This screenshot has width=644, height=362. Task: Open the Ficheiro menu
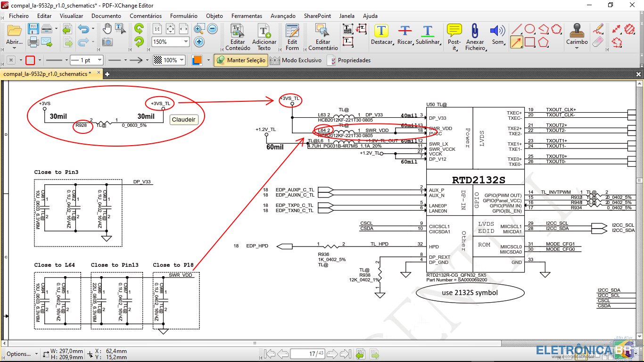[19, 16]
